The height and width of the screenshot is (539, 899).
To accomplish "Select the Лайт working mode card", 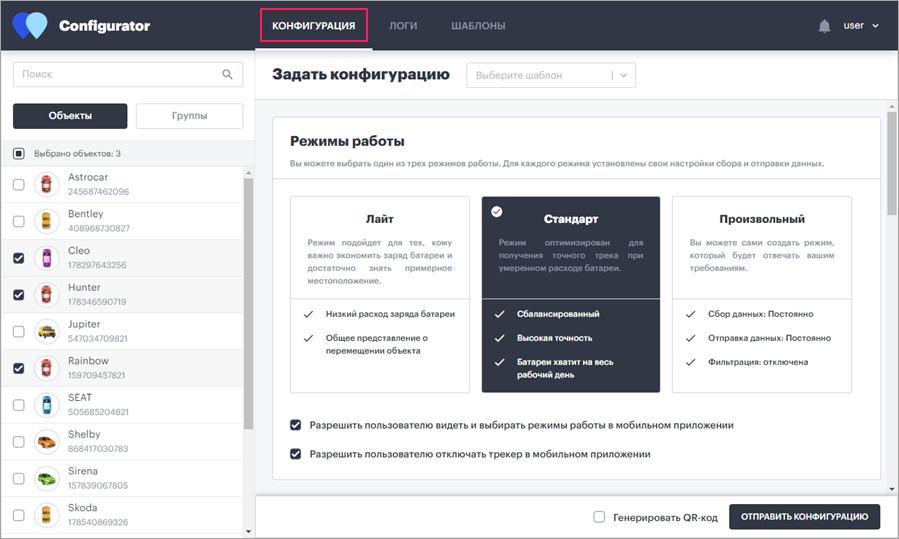I will [x=380, y=295].
